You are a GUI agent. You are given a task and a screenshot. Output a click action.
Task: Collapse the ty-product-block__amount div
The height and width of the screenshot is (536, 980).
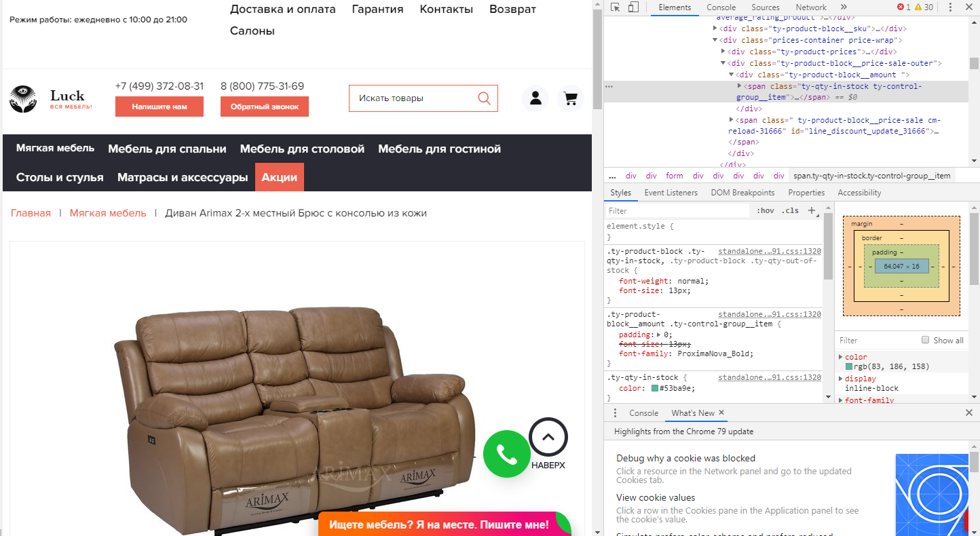[x=732, y=75]
